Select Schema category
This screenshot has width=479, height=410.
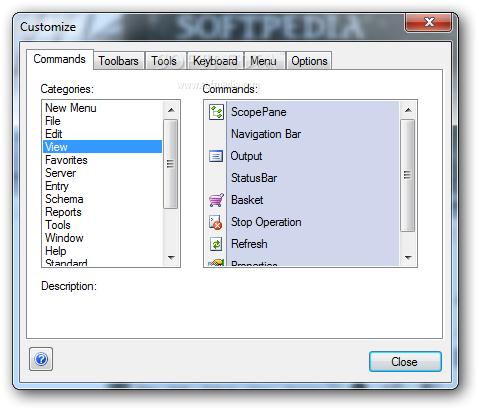click(x=102, y=199)
